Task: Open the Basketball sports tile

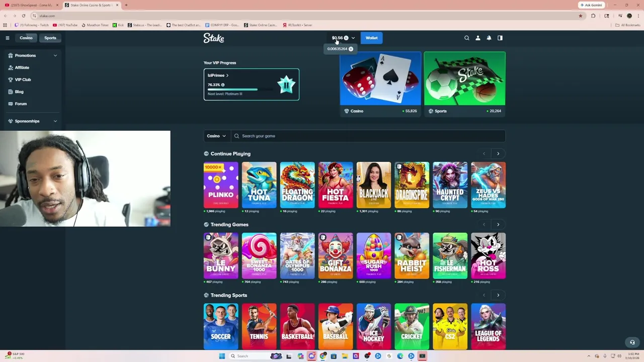Action: pos(297,326)
